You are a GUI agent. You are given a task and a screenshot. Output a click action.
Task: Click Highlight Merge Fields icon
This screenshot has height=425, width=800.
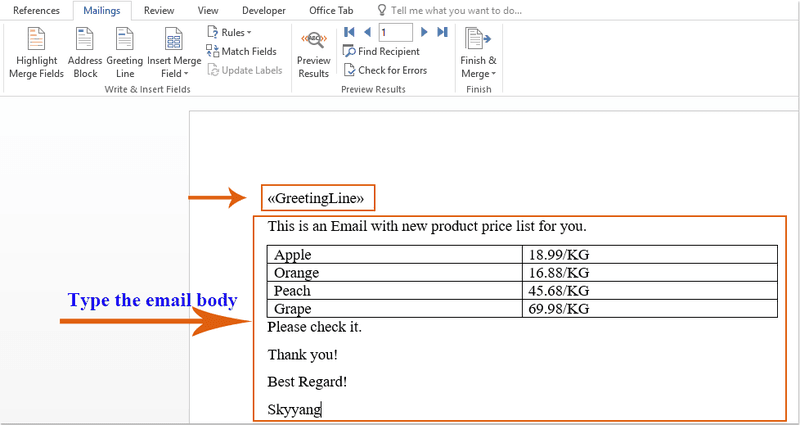36,39
